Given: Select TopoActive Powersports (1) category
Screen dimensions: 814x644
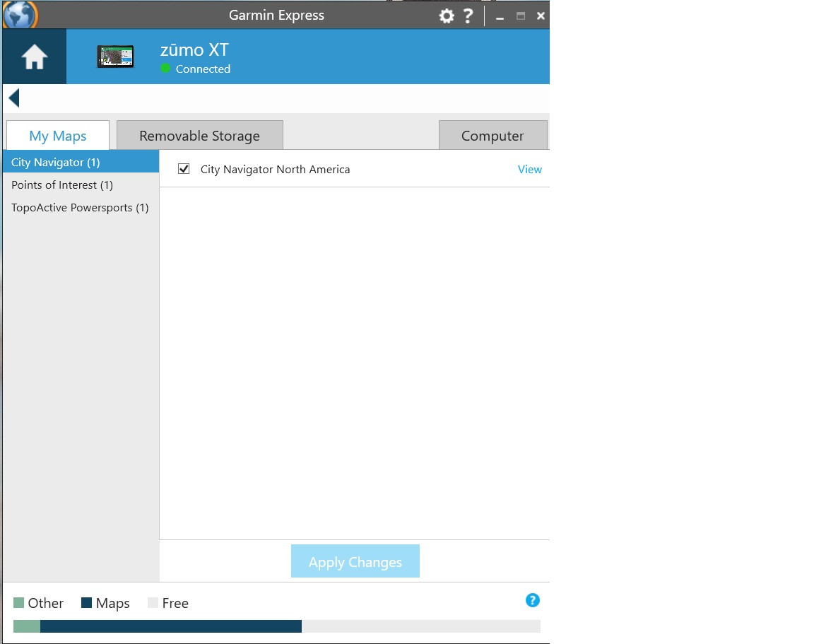Looking at the screenshot, I should click(x=81, y=208).
